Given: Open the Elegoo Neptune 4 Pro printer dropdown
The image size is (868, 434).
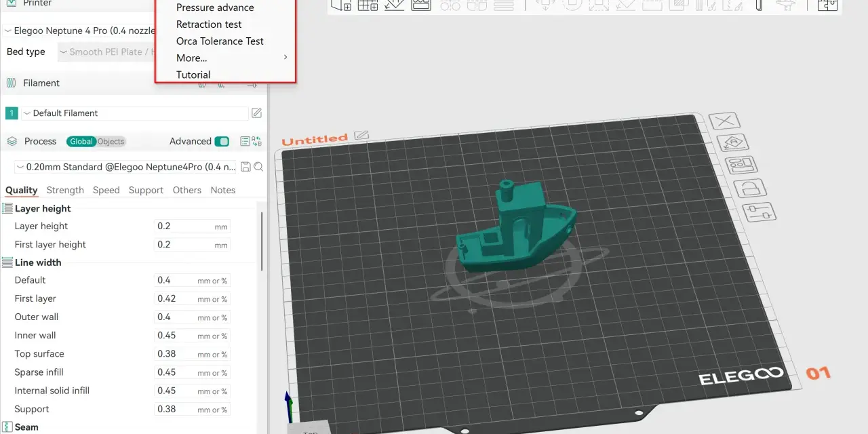Looking at the screenshot, I should point(80,31).
